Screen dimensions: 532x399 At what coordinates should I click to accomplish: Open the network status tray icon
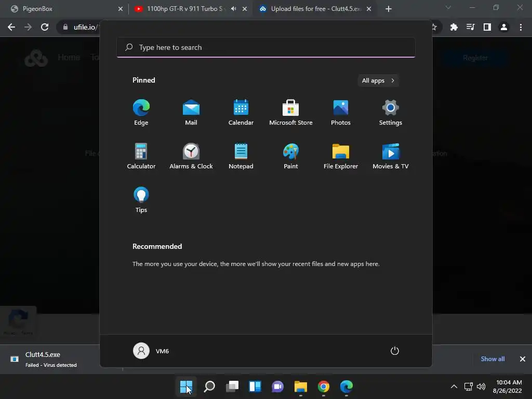(x=469, y=387)
